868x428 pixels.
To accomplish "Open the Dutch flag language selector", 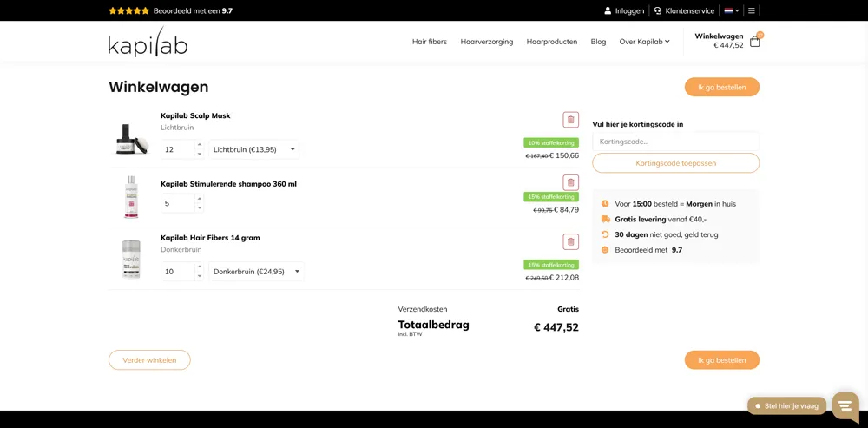I will pyautogui.click(x=732, y=10).
